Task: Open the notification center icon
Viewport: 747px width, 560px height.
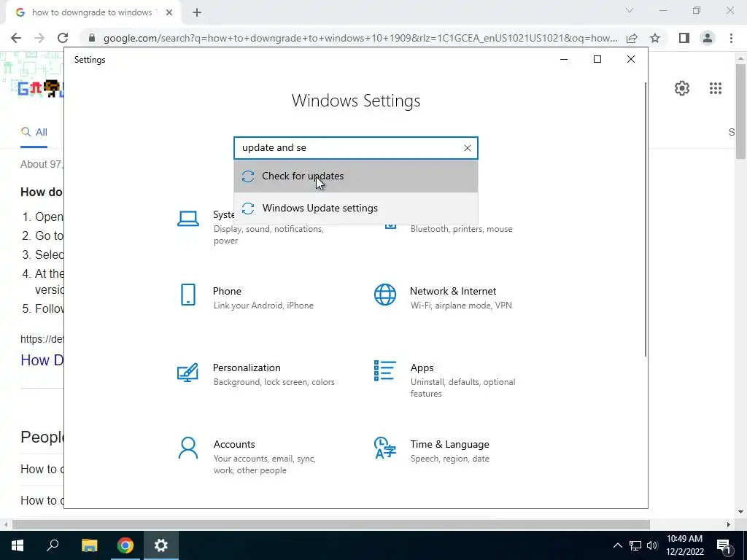Action: (723, 545)
